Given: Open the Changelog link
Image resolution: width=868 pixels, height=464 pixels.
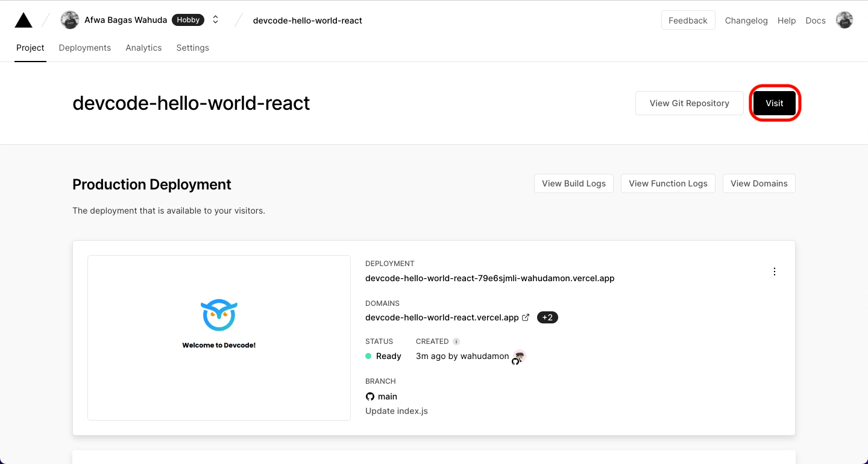Looking at the screenshot, I should tap(746, 21).
